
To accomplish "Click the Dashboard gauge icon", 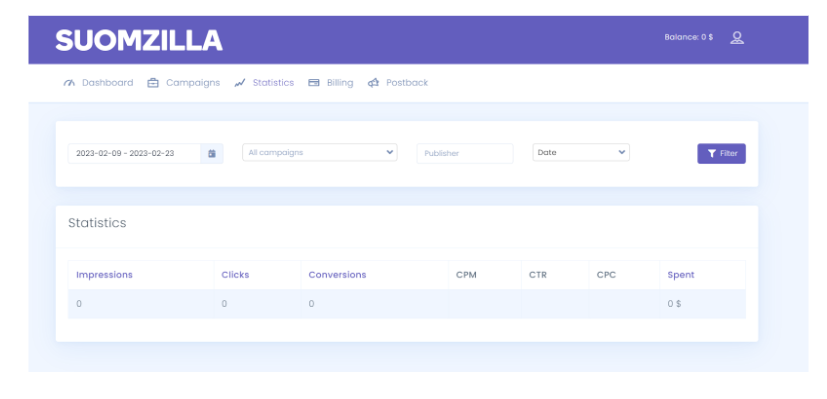I will click(69, 83).
